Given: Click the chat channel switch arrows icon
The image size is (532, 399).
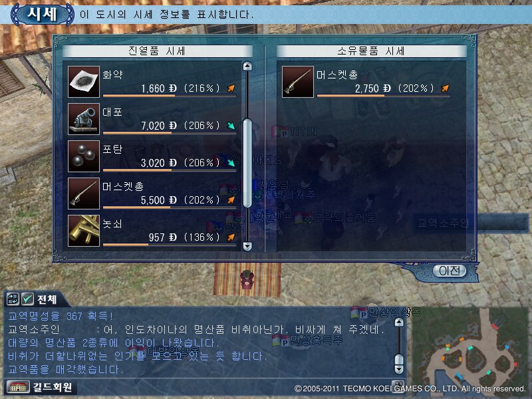Looking at the screenshot, I should [13, 299].
